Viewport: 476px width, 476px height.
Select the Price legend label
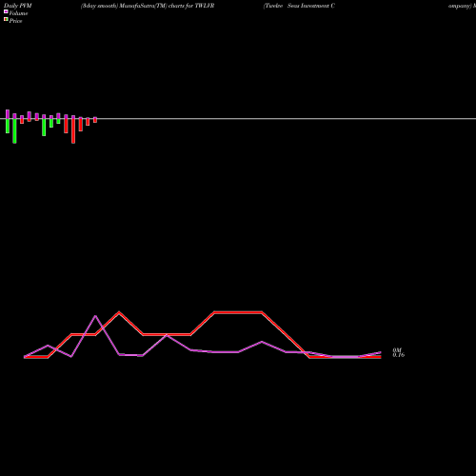15,21
